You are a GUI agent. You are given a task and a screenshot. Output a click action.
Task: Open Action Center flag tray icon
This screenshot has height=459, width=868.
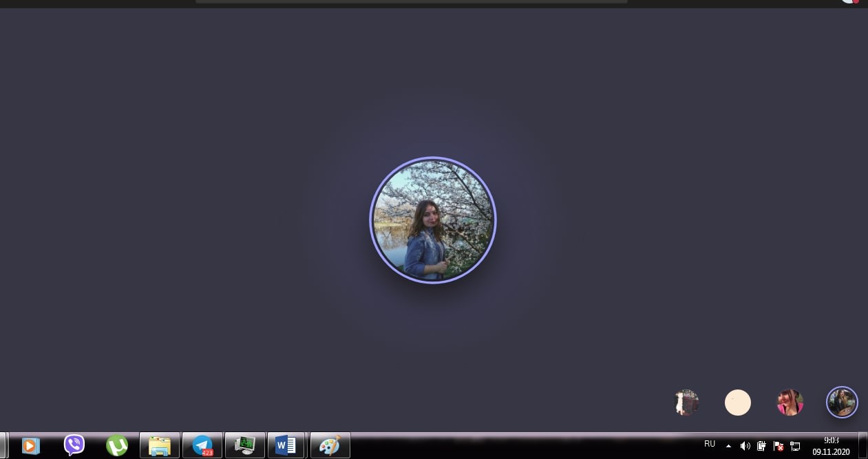point(779,446)
